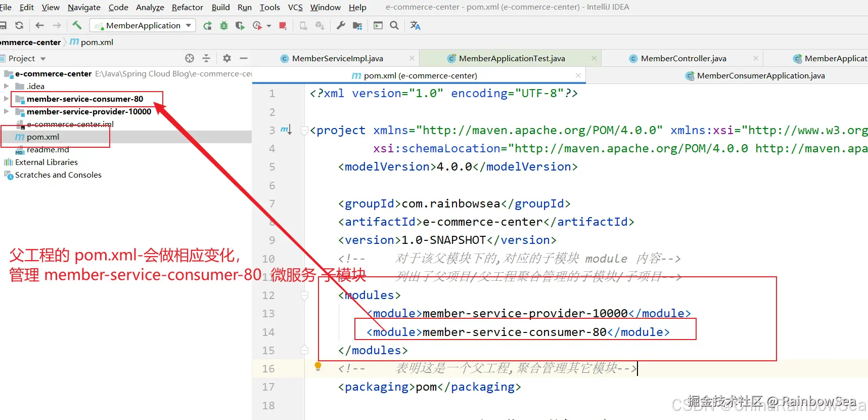
Task: Open the VCS menu
Action: [x=295, y=7]
